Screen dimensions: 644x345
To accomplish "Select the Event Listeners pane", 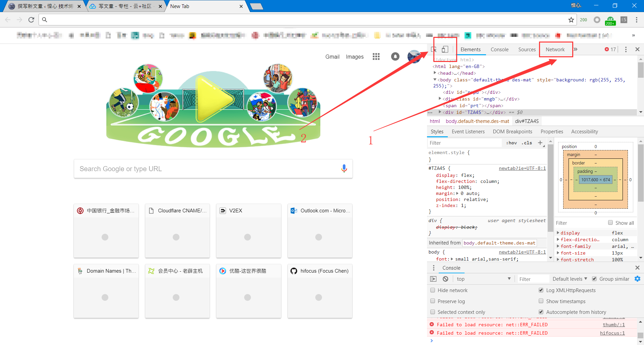I will (468, 132).
